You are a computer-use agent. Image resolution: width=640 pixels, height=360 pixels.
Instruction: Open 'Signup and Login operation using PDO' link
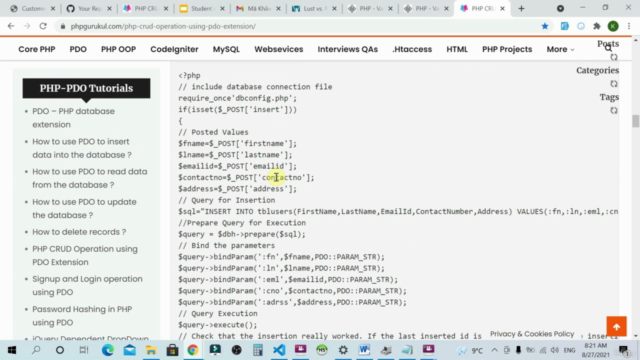[x=87, y=285]
